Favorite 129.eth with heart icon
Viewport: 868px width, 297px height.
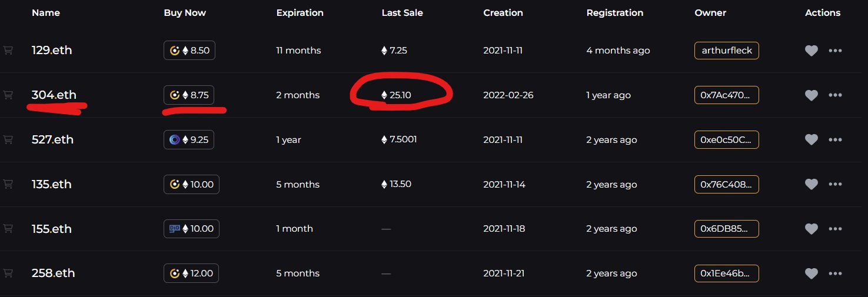point(811,51)
